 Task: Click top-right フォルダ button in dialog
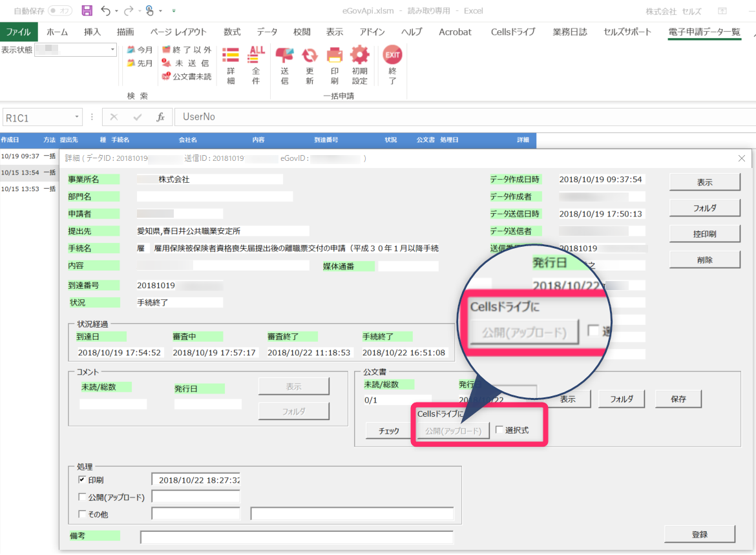pyautogui.click(x=704, y=208)
